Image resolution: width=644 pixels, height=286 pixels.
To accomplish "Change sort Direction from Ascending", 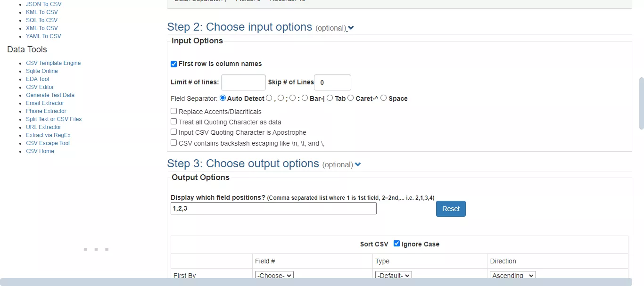I will tap(512, 275).
